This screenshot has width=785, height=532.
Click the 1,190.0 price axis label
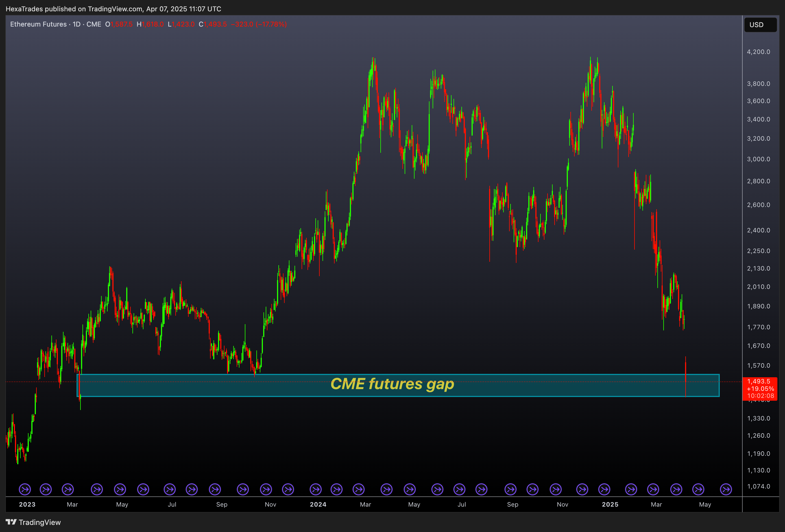point(758,453)
